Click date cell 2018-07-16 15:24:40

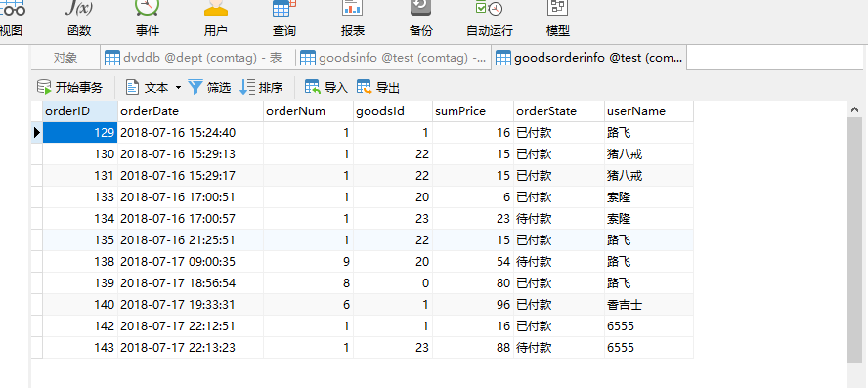coord(191,132)
